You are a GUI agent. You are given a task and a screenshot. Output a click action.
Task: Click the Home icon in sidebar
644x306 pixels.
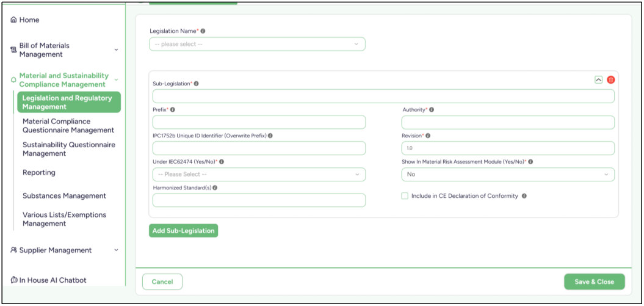point(13,20)
